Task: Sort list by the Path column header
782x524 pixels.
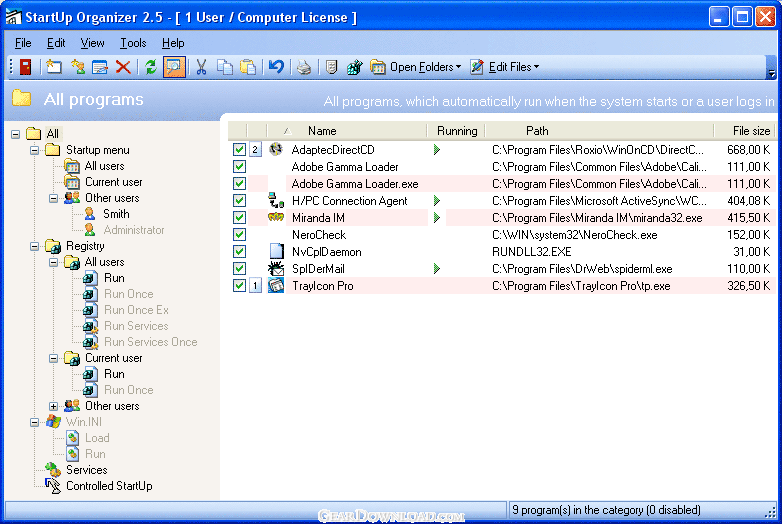Action: 599,131
